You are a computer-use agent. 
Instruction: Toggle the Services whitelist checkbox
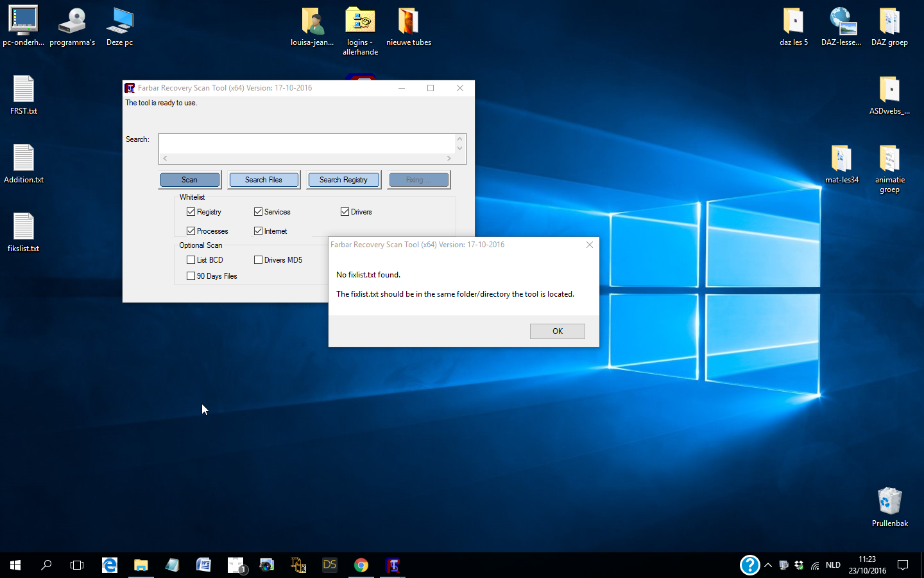(x=259, y=212)
